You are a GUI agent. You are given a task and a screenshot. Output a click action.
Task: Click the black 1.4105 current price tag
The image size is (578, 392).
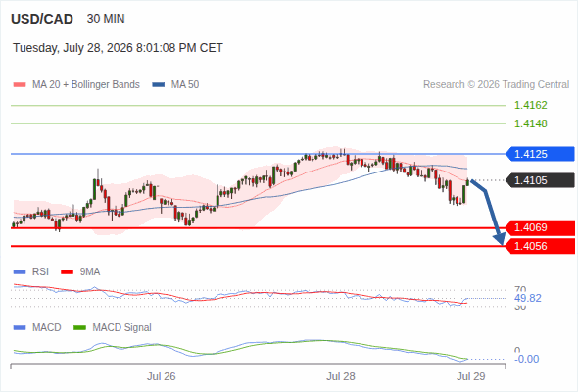540,180
